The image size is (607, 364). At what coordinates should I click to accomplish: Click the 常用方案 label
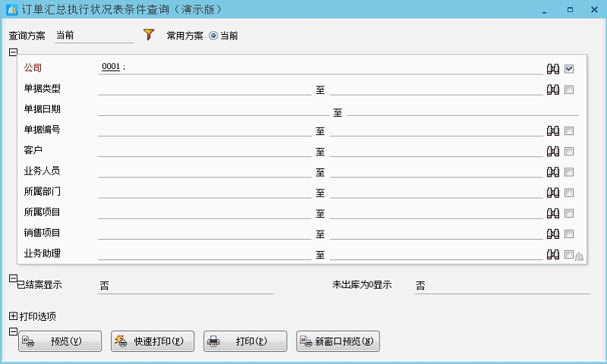pos(184,36)
